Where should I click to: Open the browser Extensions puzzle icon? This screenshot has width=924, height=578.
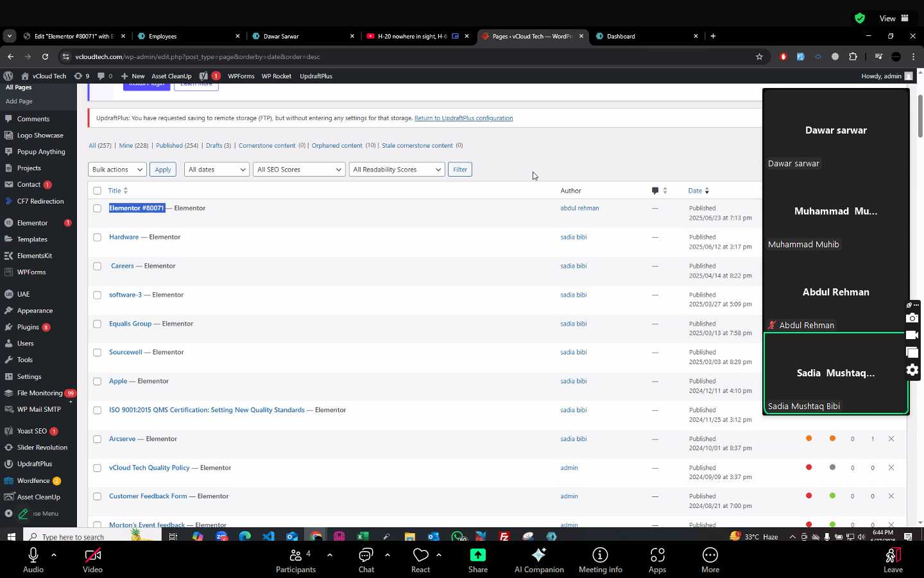click(853, 57)
